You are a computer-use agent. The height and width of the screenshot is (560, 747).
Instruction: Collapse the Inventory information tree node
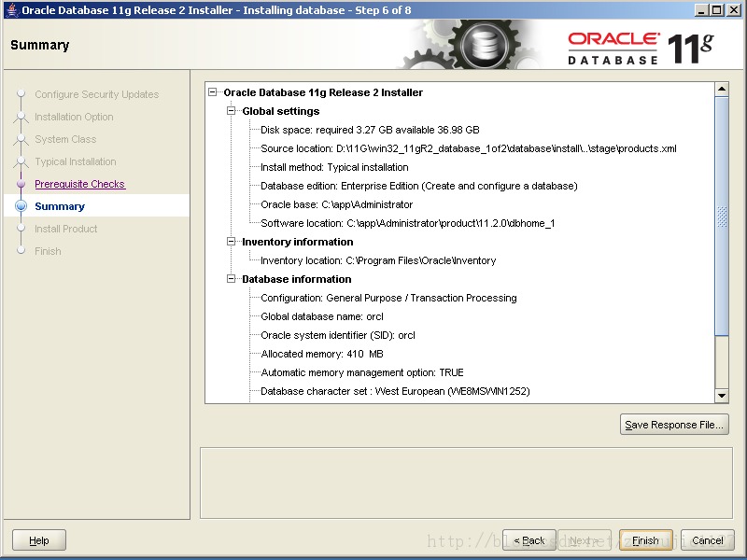pos(233,242)
